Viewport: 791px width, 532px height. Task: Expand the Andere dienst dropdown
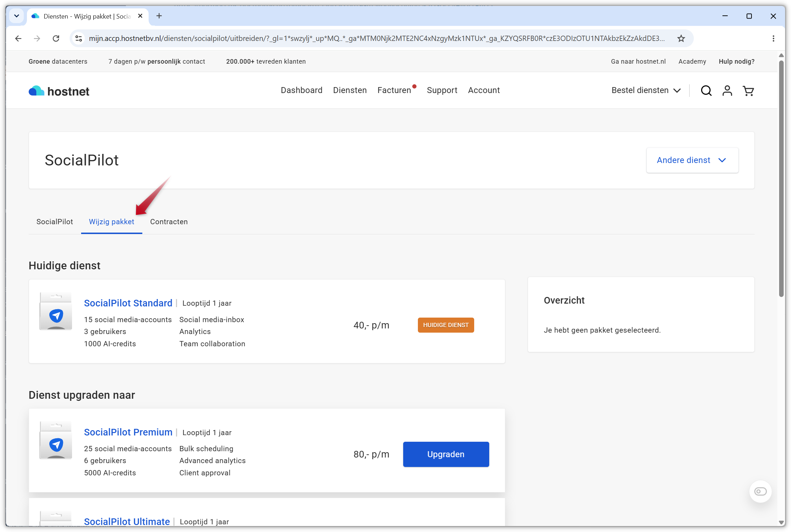(692, 160)
